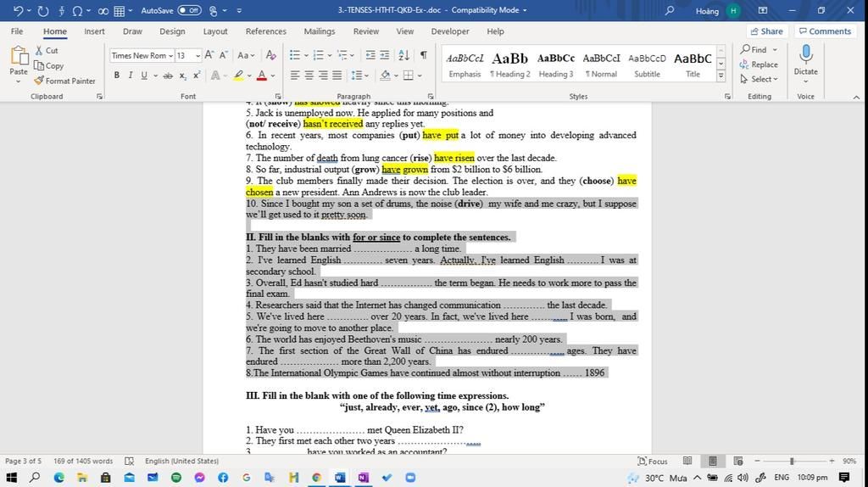Click the Share button
Viewport: 868px width, 487px height.
coord(766,31)
